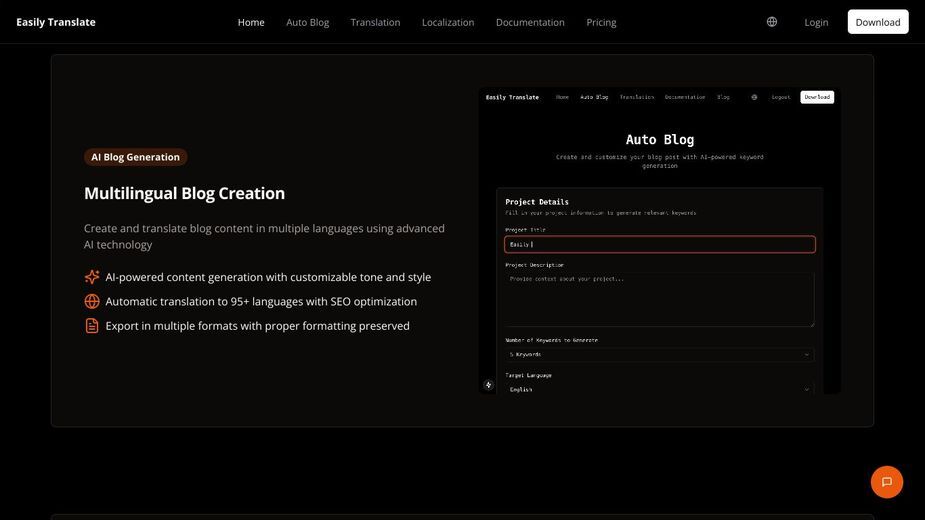Go to the Pricing page
The width and height of the screenshot is (925, 520).
coord(601,22)
